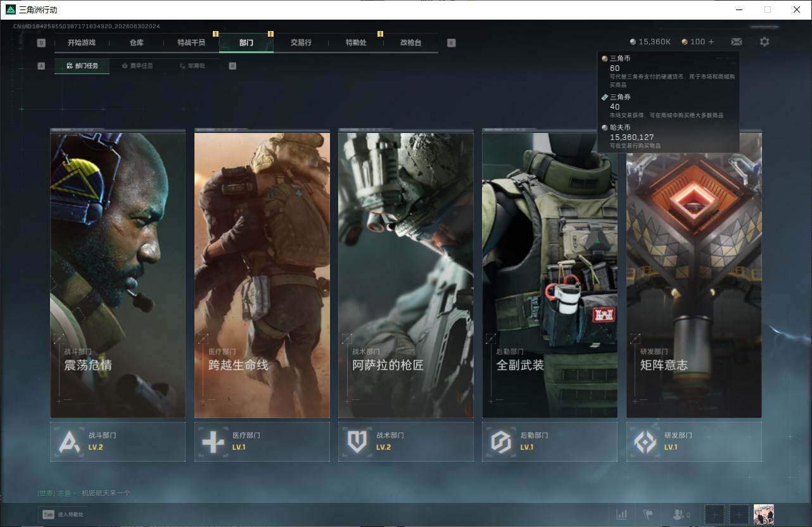The width and height of the screenshot is (812, 527).
Task: Click the E key hint right of 改枪台
Action: coord(451,43)
